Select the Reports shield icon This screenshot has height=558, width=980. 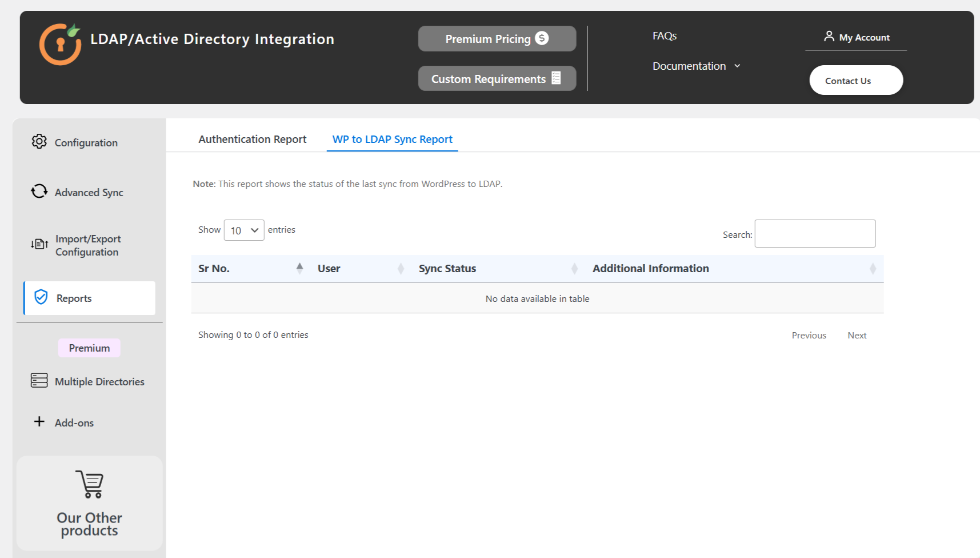pos(40,297)
